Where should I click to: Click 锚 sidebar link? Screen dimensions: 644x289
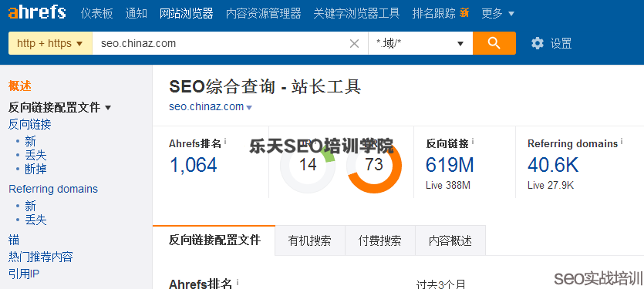click(x=14, y=240)
